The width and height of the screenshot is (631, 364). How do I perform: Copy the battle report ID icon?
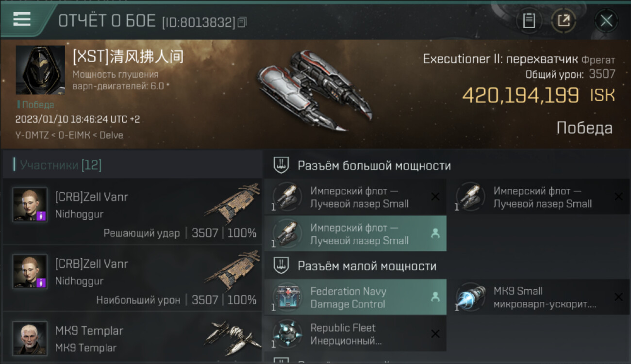click(242, 22)
